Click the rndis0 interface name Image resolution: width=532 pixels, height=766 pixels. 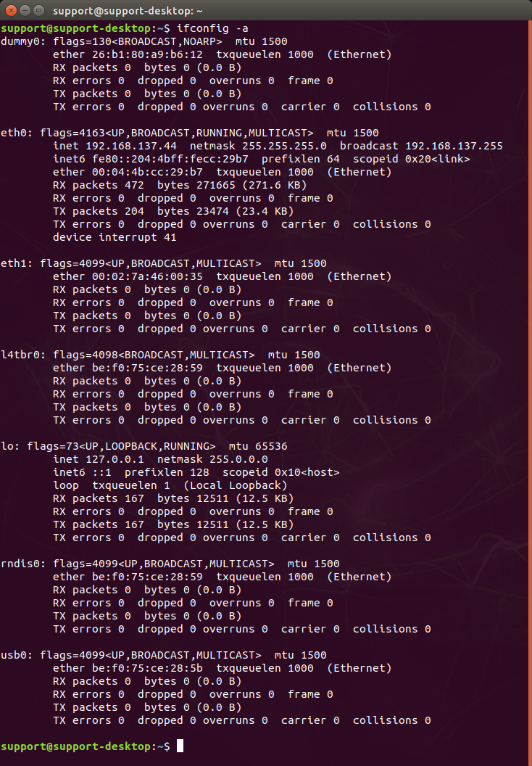(x=20, y=564)
